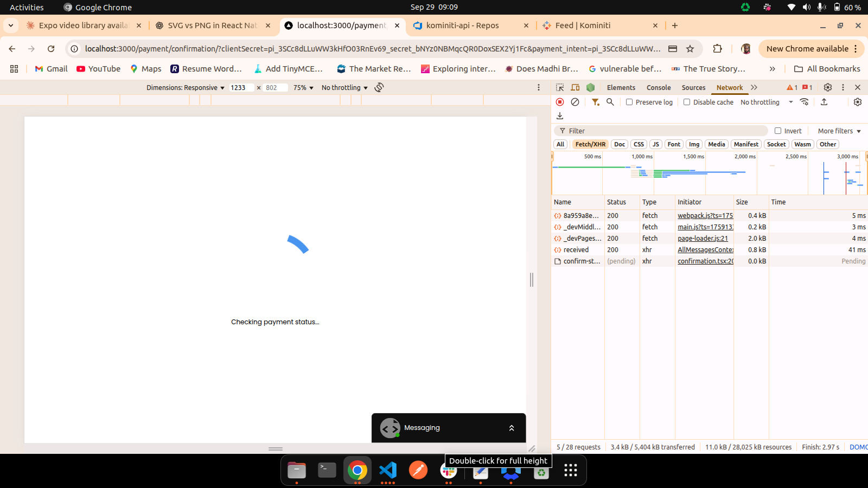Open Dimensions: Responsive dropdown
This screenshot has height=488, width=868.
point(185,88)
